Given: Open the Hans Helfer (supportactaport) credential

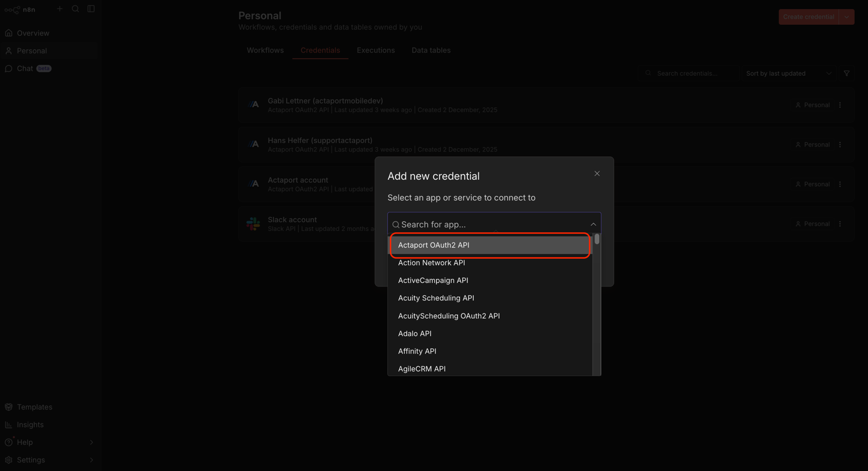Looking at the screenshot, I should point(320,140).
